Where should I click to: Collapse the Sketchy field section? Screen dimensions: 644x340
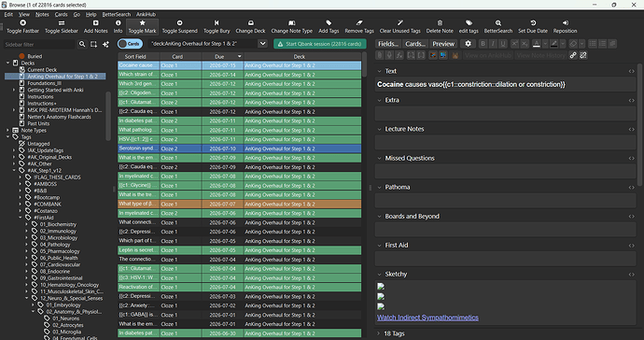click(379, 275)
